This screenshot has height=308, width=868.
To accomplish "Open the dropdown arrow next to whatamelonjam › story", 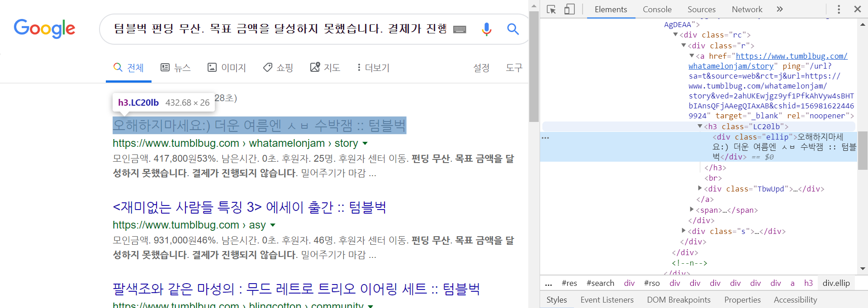I will [x=365, y=144].
